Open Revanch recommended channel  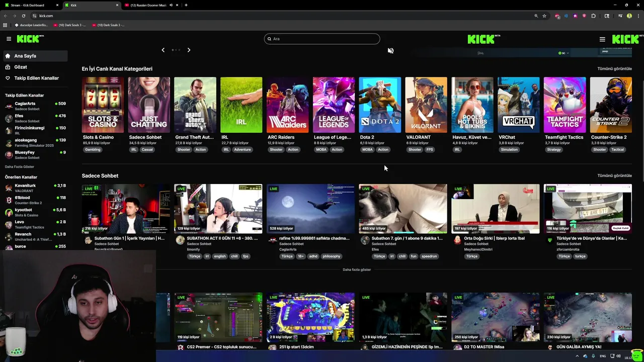(35, 236)
